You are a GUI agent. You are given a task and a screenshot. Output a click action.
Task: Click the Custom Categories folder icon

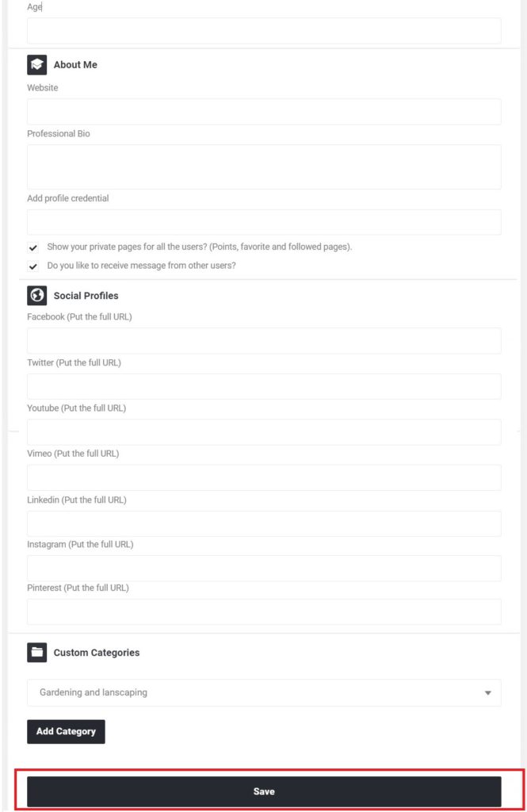point(36,653)
